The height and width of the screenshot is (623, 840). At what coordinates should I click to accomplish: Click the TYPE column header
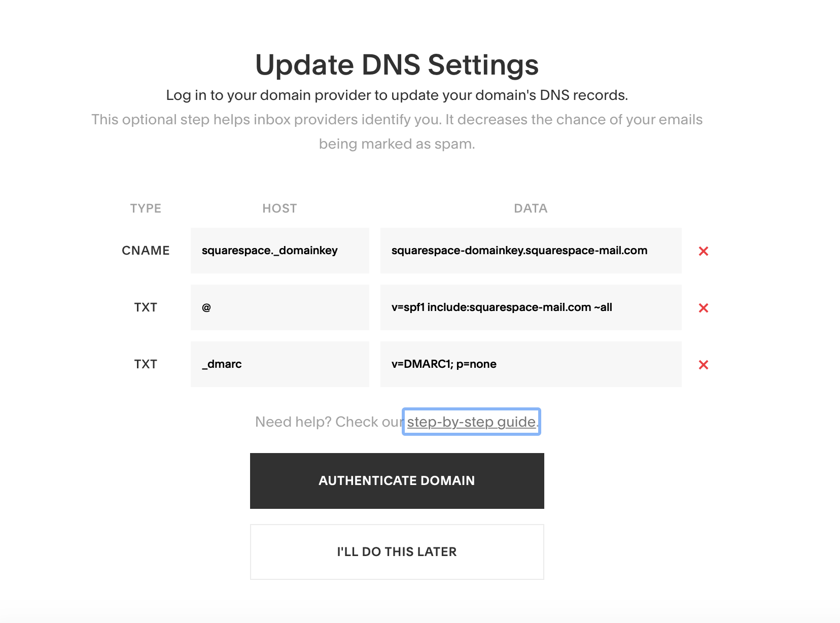[x=146, y=209]
